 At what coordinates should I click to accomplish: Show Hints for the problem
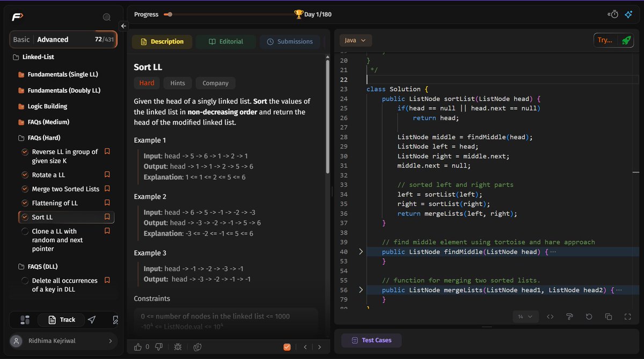click(178, 83)
